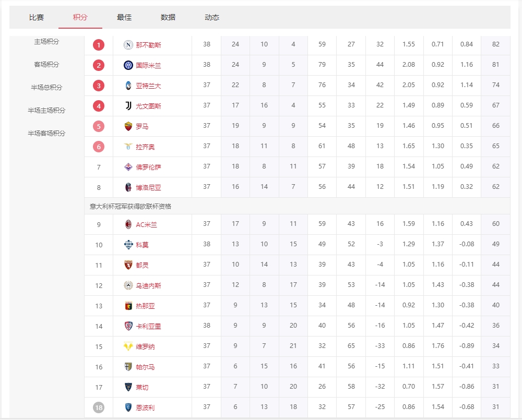Select the 佛罗伦萨 club badge icon

tap(127, 166)
